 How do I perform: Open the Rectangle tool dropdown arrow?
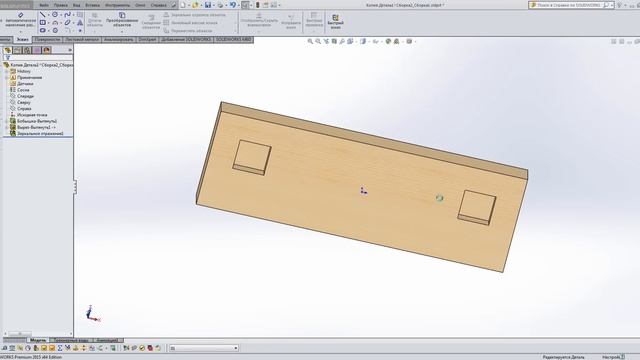[49, 23]
